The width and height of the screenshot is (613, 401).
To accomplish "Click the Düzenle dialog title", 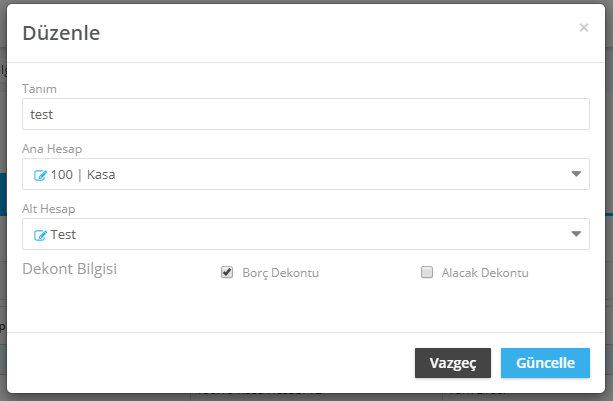I will click(61, 33).
